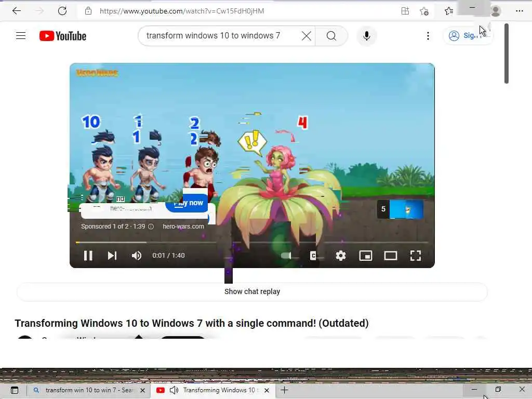
Task: Open a new browser tab
Action: (x=284, y=390)
